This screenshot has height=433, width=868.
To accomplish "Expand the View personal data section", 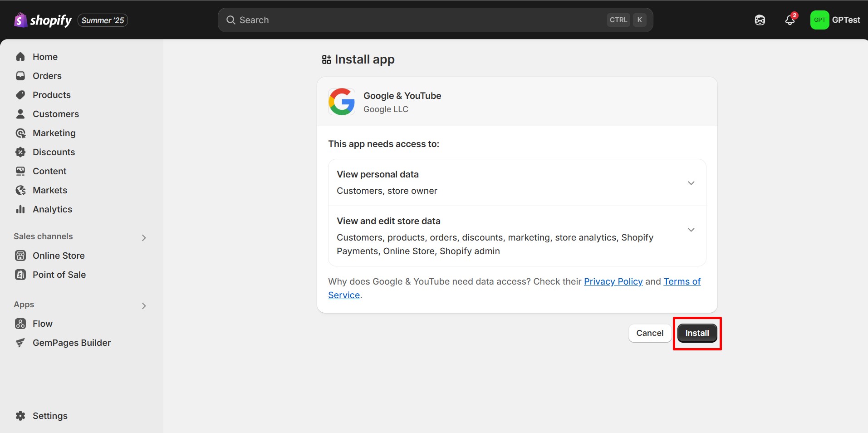I will click(691, 183).
